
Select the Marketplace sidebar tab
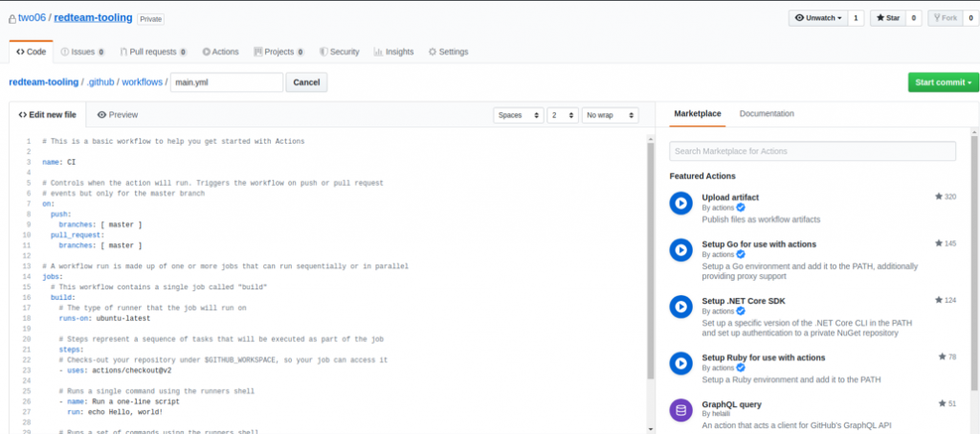pos(698,114)
